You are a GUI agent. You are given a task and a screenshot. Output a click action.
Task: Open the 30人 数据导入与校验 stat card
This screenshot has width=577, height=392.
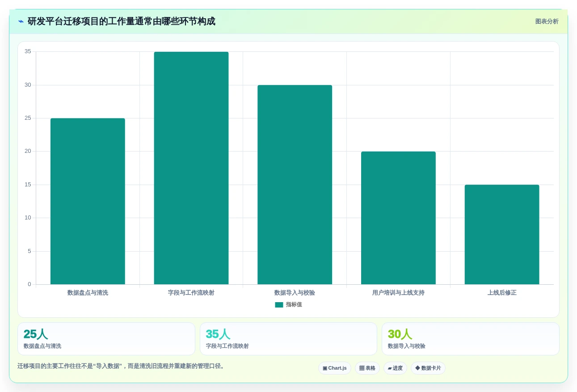471,339
